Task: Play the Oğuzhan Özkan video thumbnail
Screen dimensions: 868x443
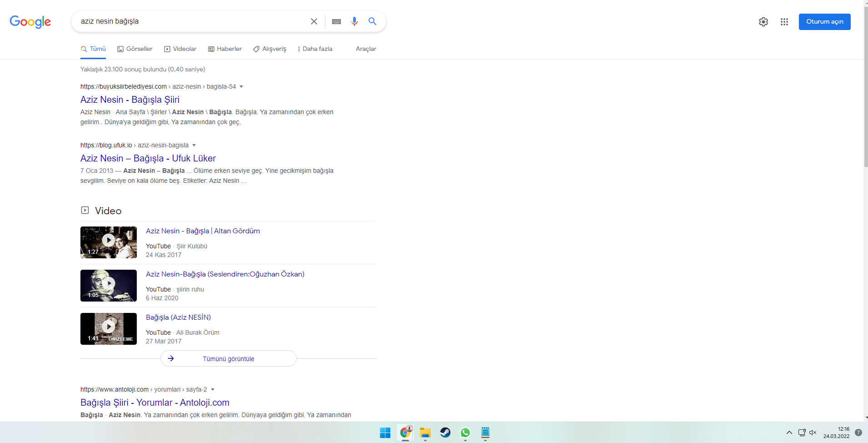Action: click(109, 286)
